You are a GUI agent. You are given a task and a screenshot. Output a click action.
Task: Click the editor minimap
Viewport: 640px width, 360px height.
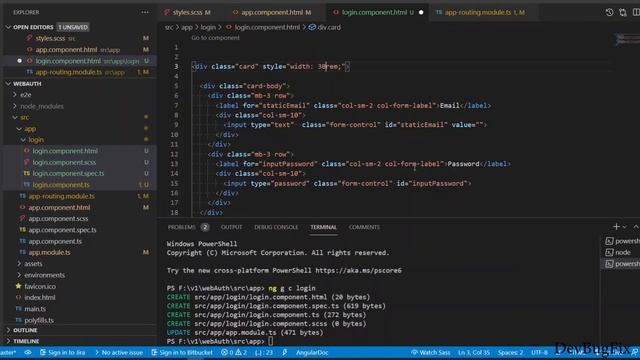point(628,40)
